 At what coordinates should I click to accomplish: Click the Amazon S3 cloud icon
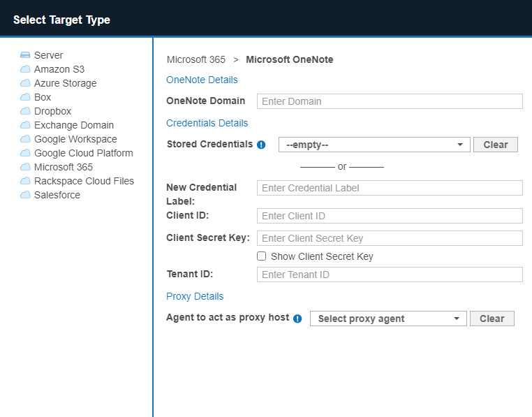point(25,69)
